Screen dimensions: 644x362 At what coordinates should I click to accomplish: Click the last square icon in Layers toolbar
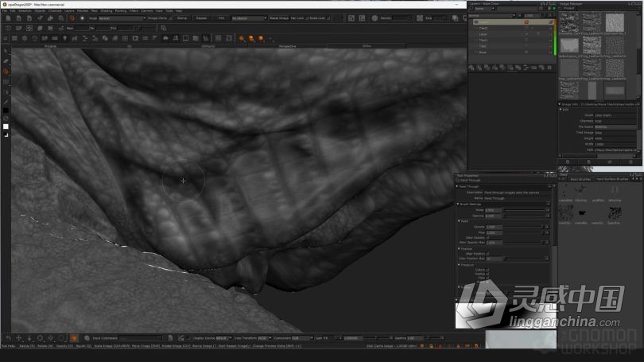(x=549, y=68)
